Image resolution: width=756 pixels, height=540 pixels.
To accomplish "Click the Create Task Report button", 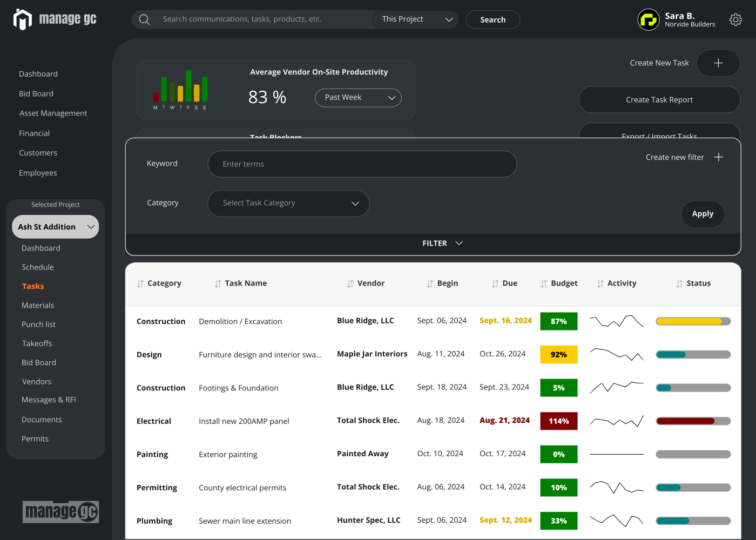I will point(659,99).
